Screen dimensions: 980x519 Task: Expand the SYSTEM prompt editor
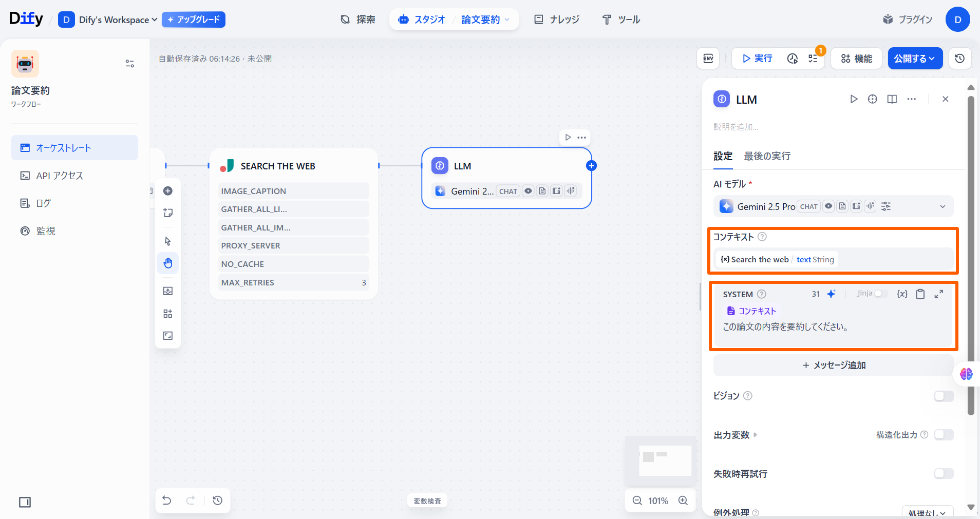[x=938, y=294]
